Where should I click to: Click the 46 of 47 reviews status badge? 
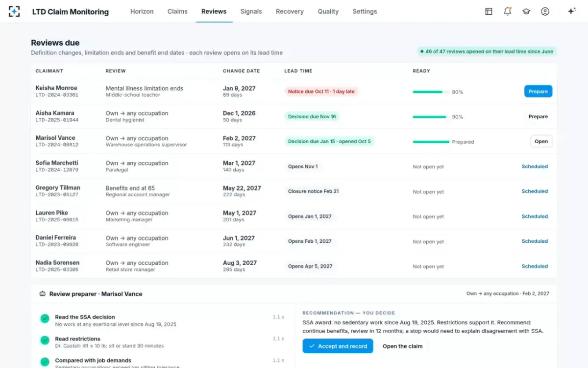pos(487,52)
